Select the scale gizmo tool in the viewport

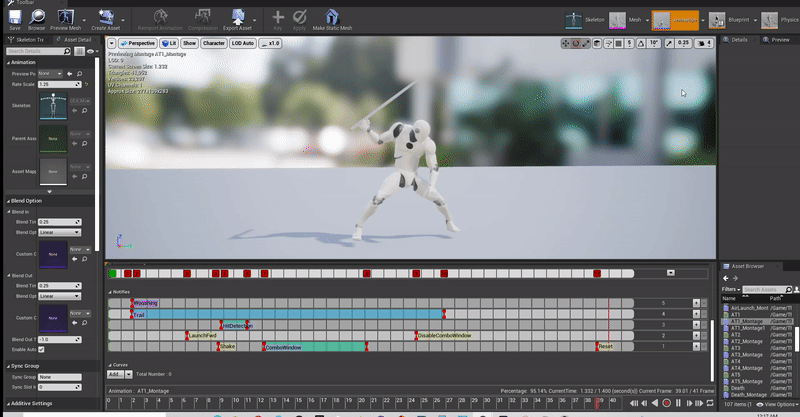click(585, 43)
